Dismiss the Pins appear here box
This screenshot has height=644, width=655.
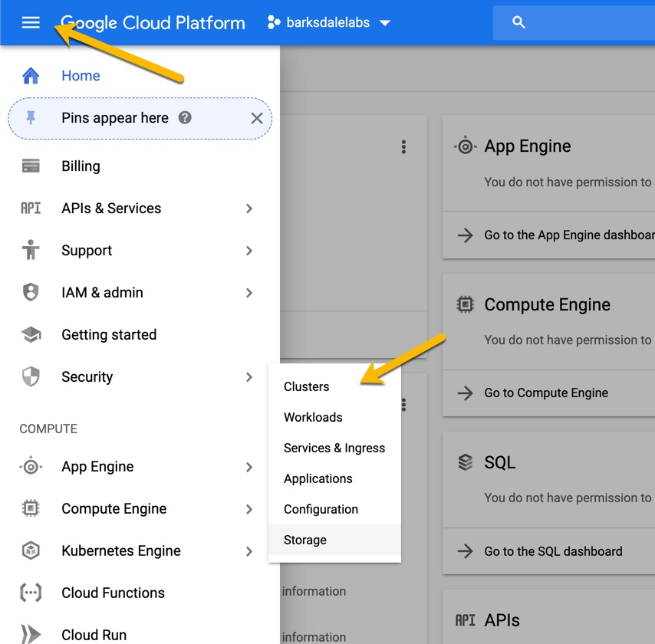click(257, 118)
